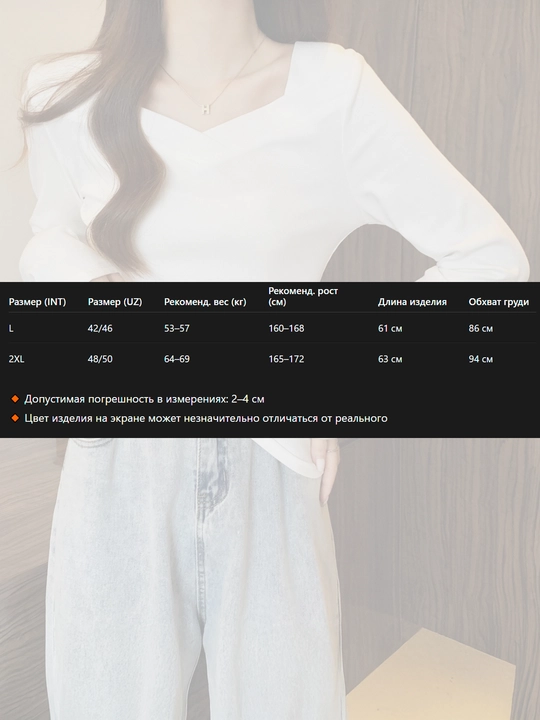Click the orange diamond beside 'Цвет изделия'

(15, 418)
